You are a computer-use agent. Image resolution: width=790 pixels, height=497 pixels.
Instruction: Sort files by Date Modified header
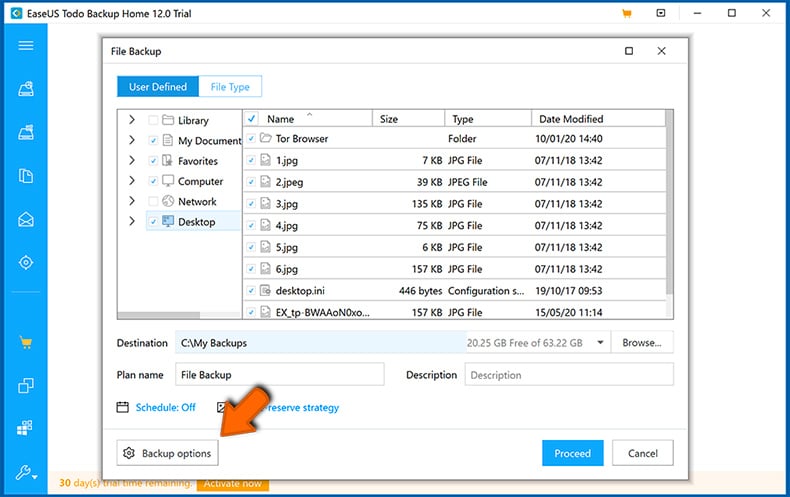click(x=599, y=118)
